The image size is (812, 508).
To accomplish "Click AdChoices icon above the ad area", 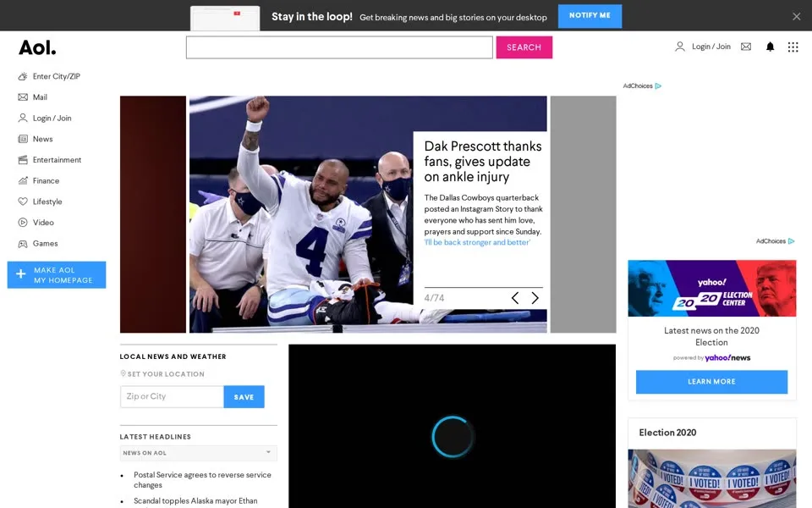I will pyautogui.click(x=658, y=86).
